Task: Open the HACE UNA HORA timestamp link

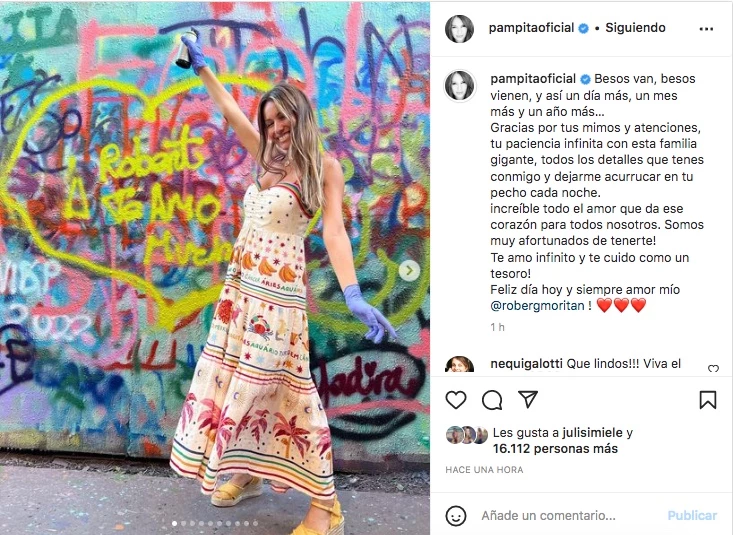Action: [484, 470]
